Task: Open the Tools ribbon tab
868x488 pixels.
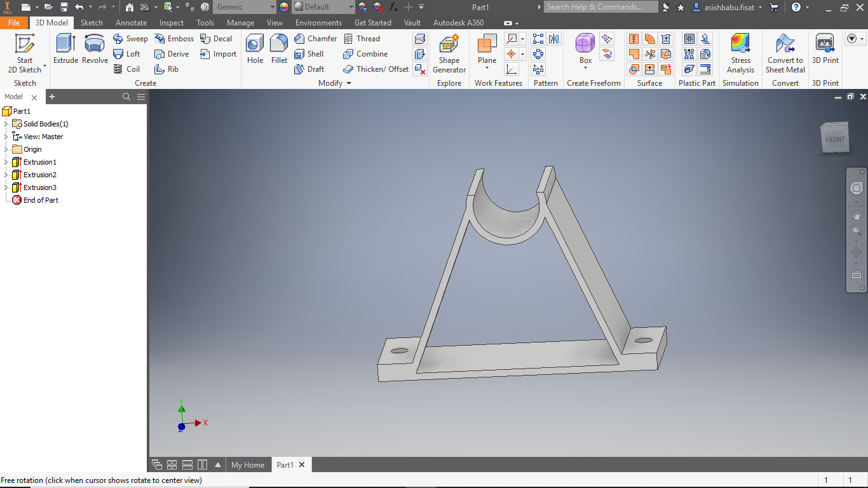Action: tap(205, 23)
